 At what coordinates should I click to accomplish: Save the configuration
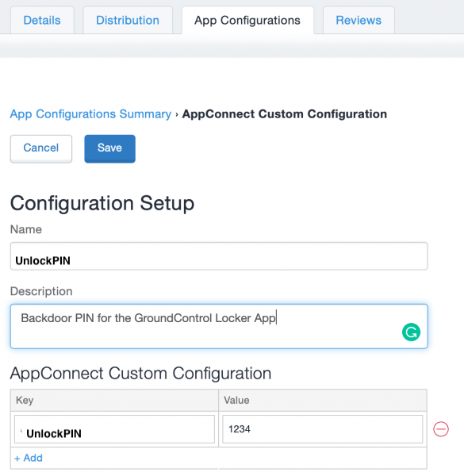coord(110,149)
